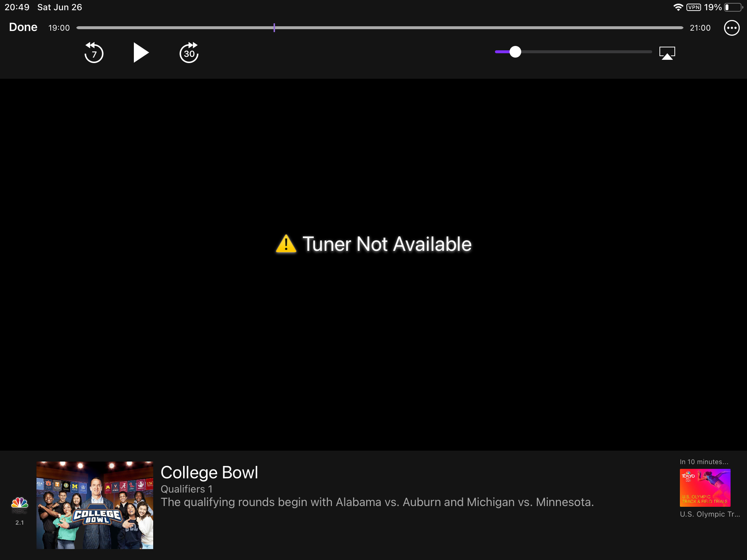Click the 19:00 start time label

point(59,28)
